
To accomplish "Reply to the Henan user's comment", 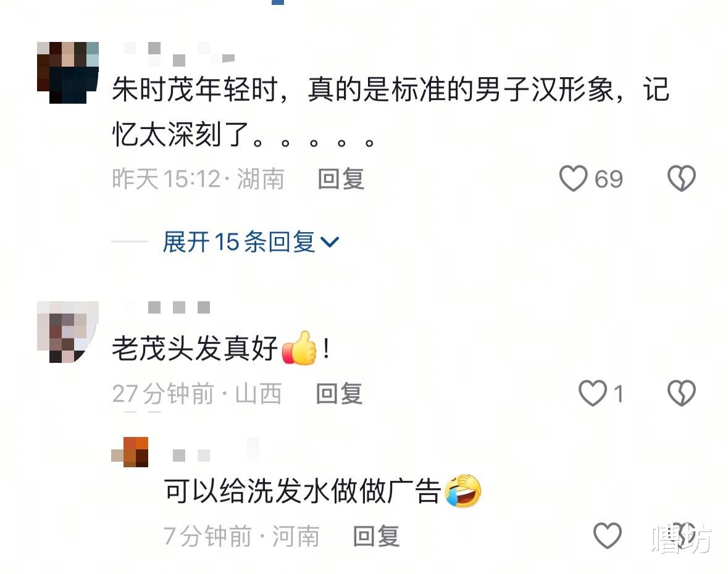I will [376, 536].
